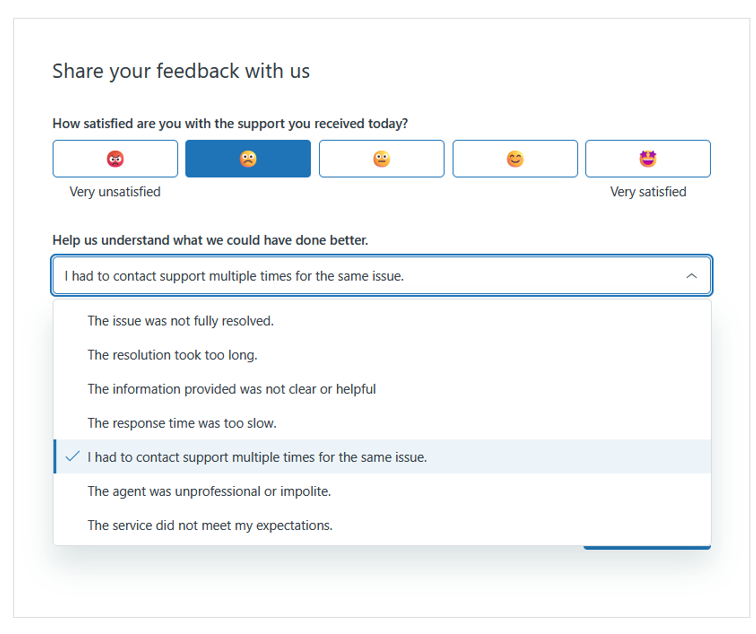Click the "Help us understand" prompt label

point(210,240)
